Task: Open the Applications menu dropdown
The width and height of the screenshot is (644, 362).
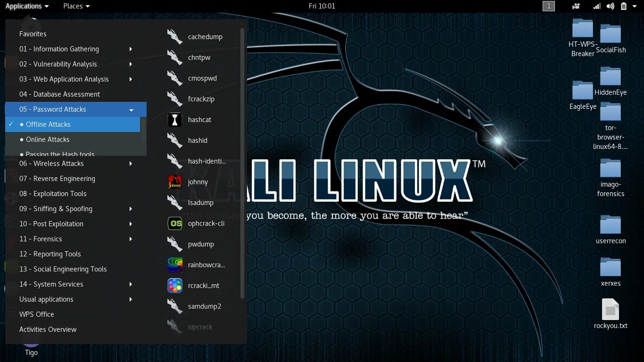Action: (27, 6)
